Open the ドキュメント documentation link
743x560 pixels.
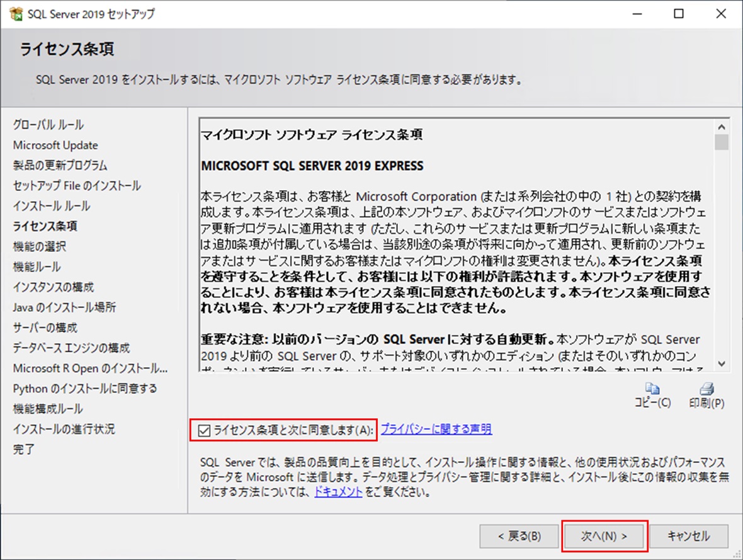[338, 492]
